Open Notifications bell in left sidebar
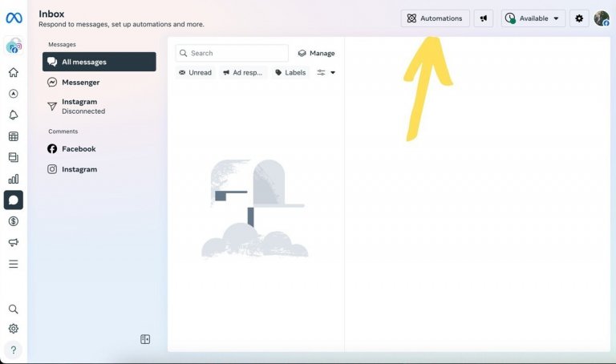This screenshot has height=364, width=616. pos(14,115)
